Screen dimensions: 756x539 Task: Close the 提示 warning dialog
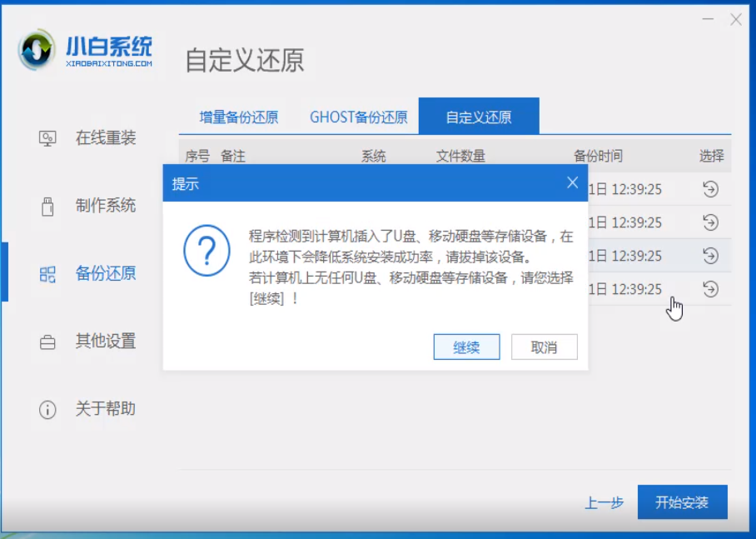(x=572, y=182)
